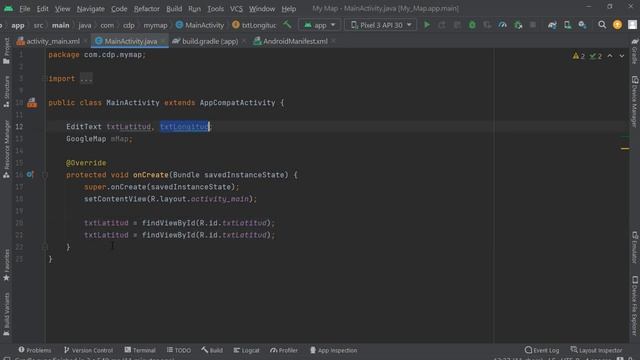Click MainActivity in the breadcrumb bar
Viewport: 640px width, 360px height.
[x=200, y=25]
